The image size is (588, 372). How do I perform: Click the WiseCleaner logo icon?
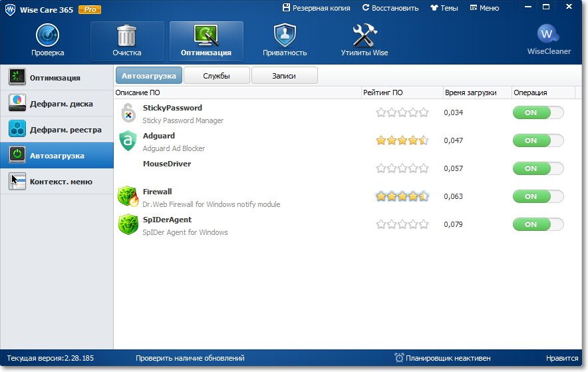(548, 35)
